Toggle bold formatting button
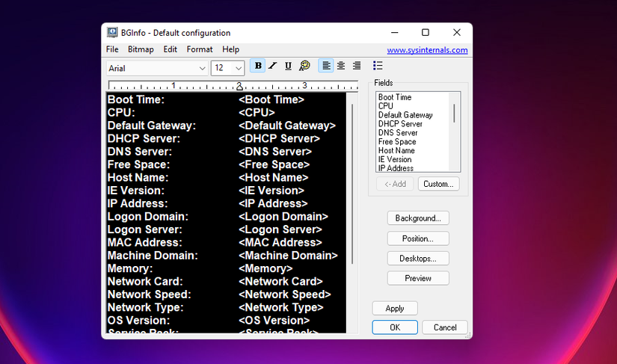The width and height of the screenshot is (617, 364). point(258,66)
